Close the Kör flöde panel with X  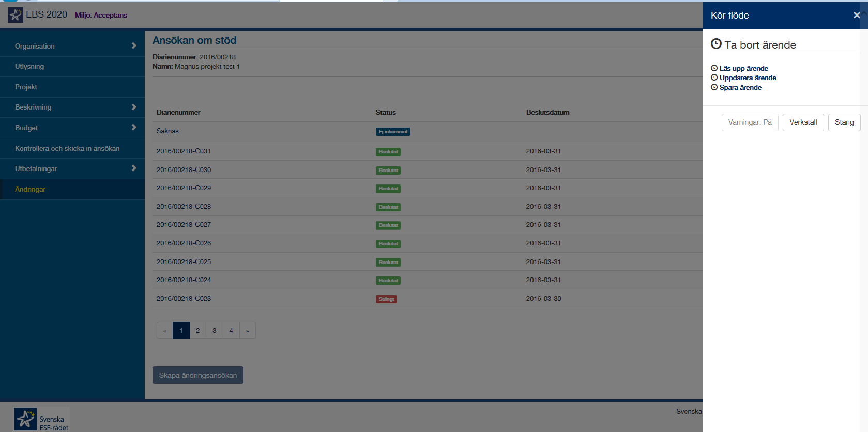pos(857,15)
